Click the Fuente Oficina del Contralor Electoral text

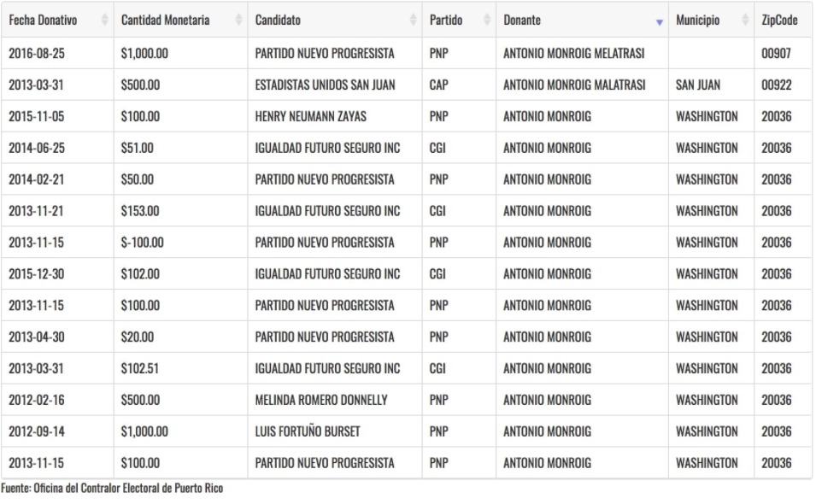pyautogui.click(x=112, y=488)
